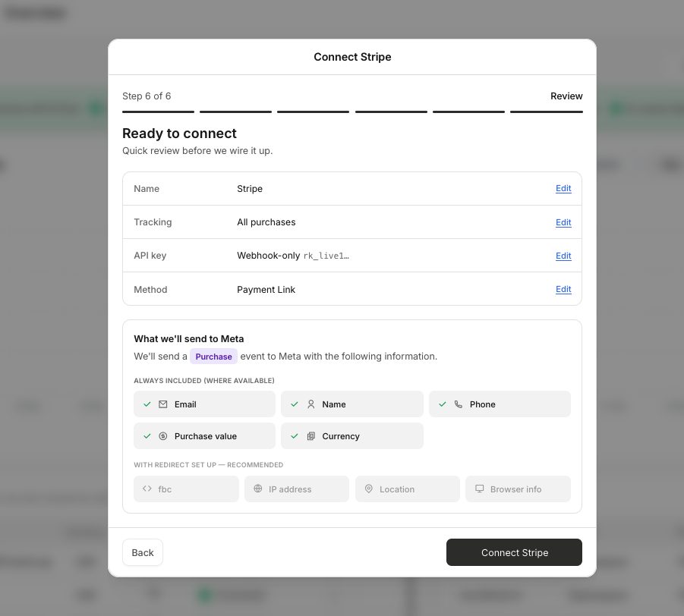Go Back to the previous step
Screen dimensions: 684x616
(x=143, y=552)
